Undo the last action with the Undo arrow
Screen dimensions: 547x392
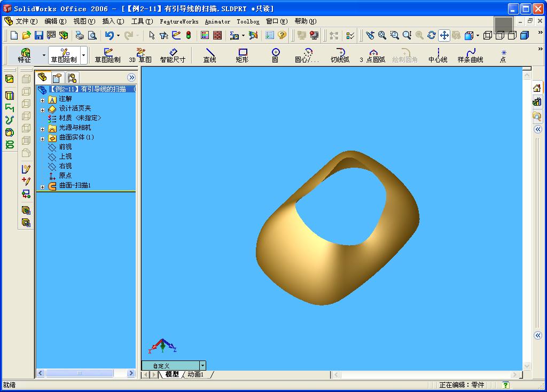click(109, 35)
